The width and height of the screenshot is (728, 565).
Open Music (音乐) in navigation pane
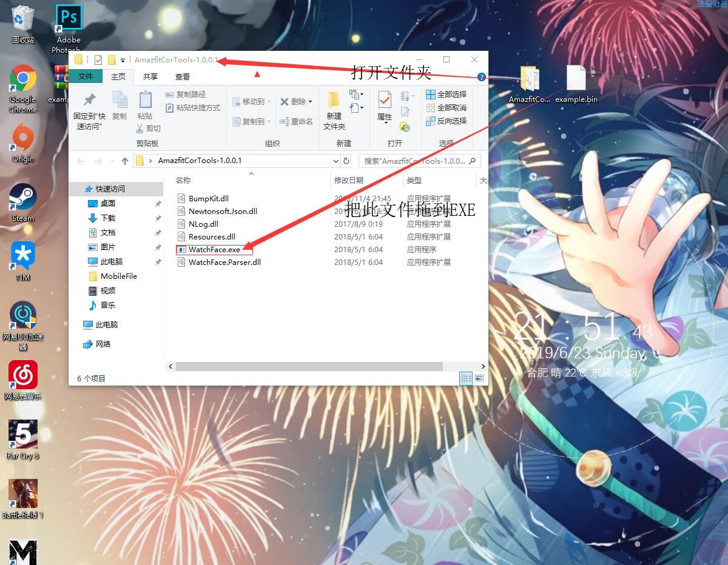point(101,305)
